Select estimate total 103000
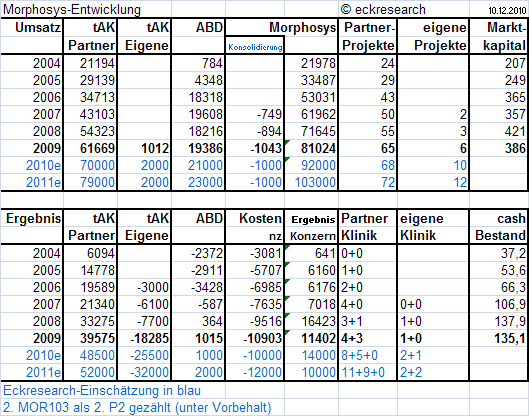This screenshot has width=529, height=416. click(315, 182)
